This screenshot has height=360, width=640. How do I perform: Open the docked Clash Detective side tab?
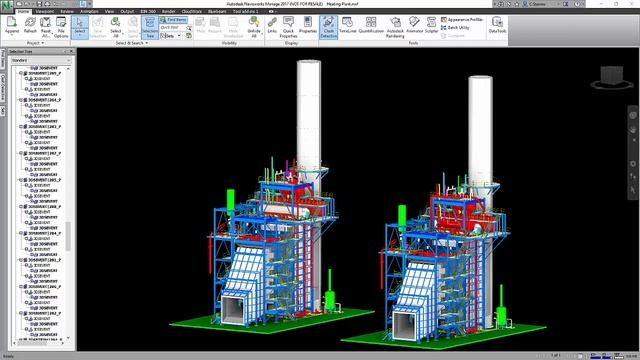3,87
